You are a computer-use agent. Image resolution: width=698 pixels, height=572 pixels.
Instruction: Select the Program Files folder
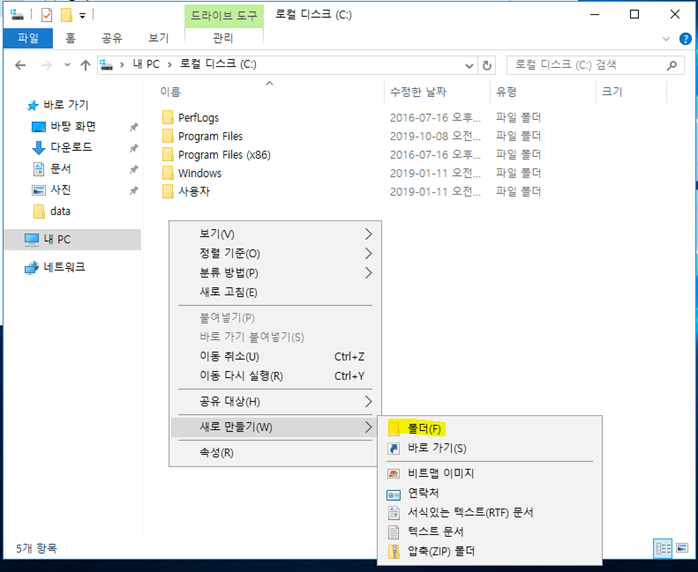pyautogui.click(x=210, y=136)
